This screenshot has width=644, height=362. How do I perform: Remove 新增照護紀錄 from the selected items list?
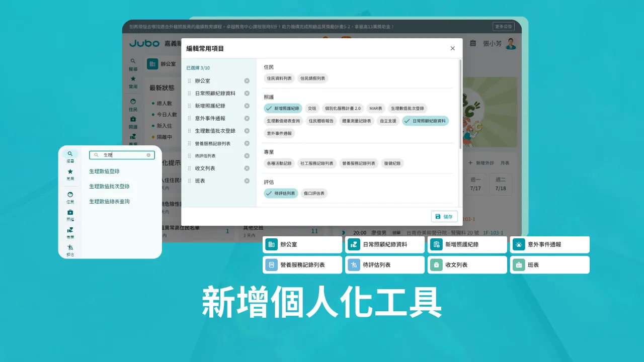(x=247, y=106)
